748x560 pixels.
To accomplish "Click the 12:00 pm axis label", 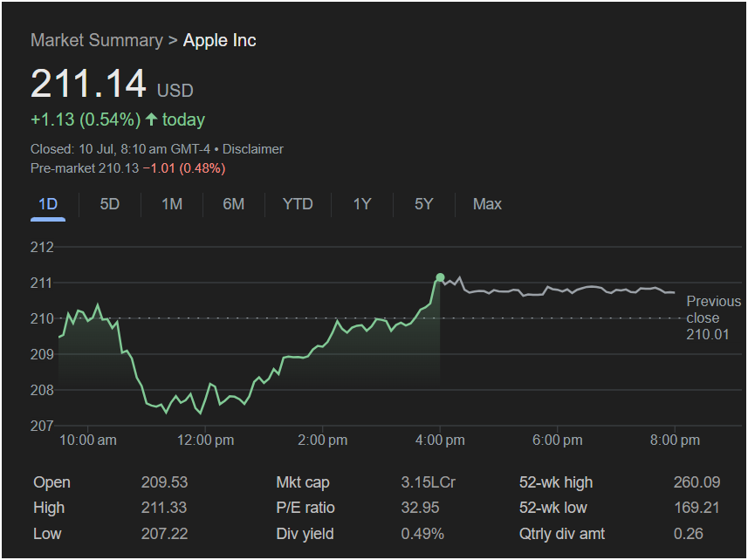I will click(206, 440).
